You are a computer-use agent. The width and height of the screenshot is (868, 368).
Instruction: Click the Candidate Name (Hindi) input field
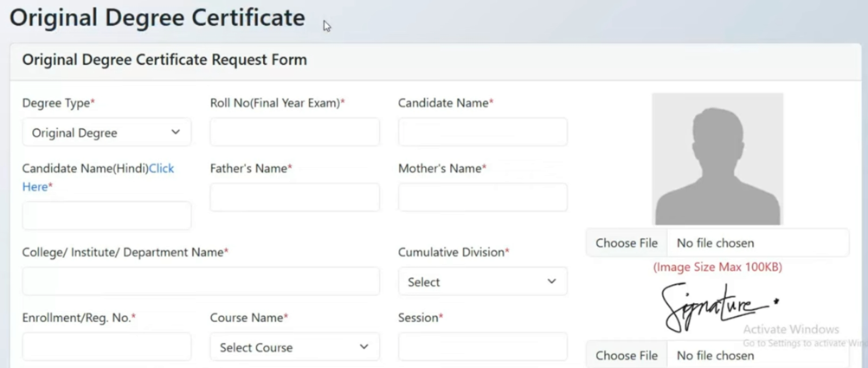click(106, 216)
